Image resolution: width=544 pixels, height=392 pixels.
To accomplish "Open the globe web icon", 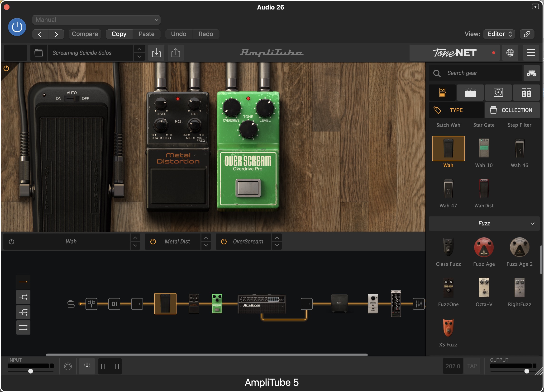I will pos(510,53).
